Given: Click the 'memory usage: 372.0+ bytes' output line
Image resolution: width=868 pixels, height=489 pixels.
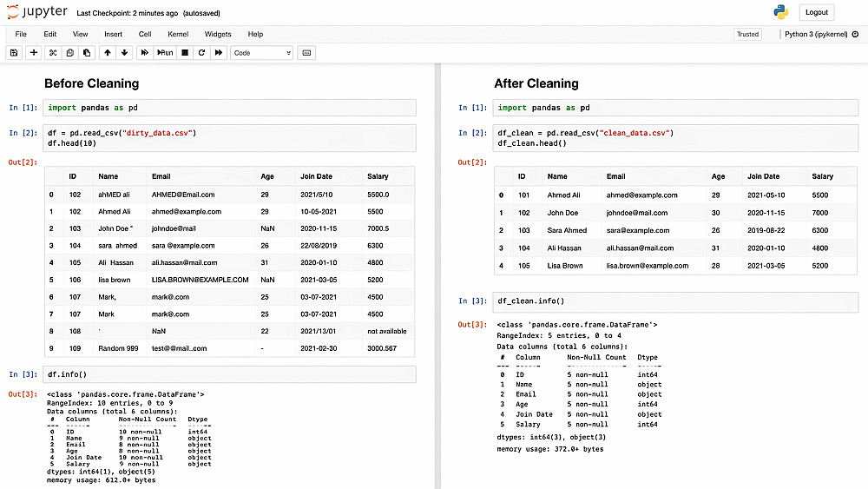Looking at the screenshot, I should point(550,449).
